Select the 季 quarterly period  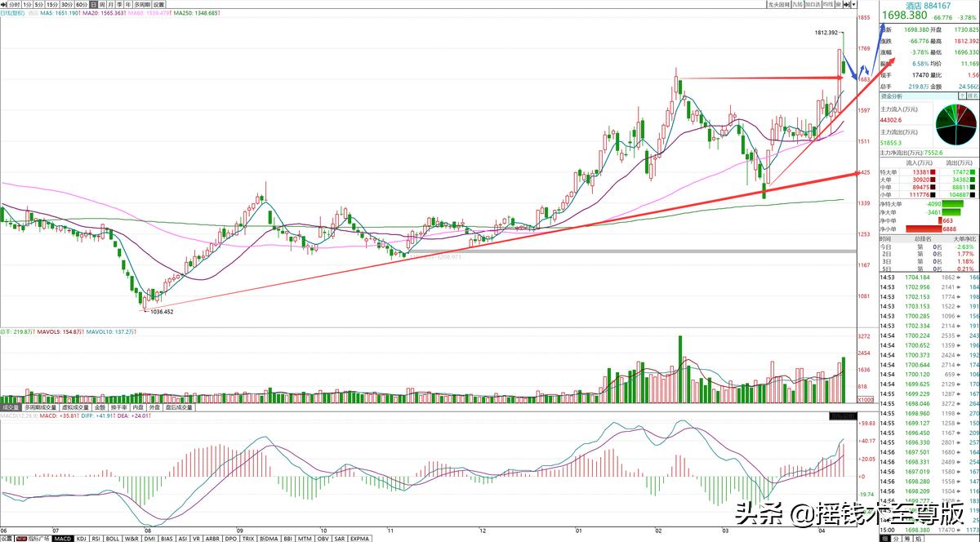point(120,4)
